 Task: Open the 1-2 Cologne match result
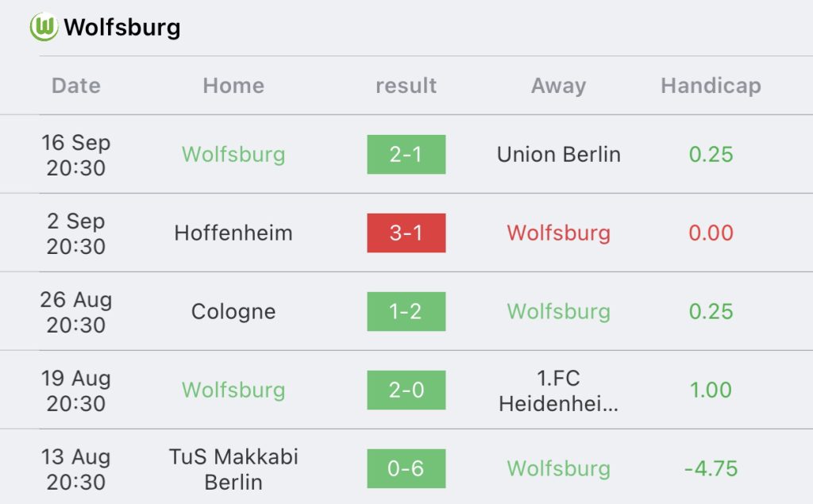pyautogui.click(x=406, y=312)
